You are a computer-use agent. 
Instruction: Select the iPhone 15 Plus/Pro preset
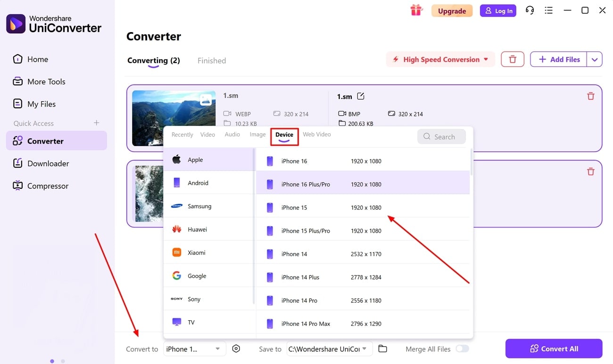coord(363,231)
